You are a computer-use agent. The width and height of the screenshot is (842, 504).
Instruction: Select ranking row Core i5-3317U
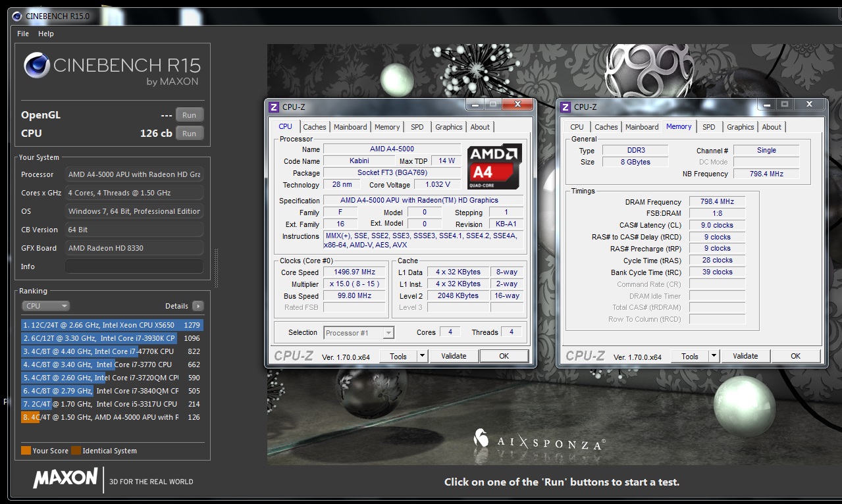click(x=112, y=404)
